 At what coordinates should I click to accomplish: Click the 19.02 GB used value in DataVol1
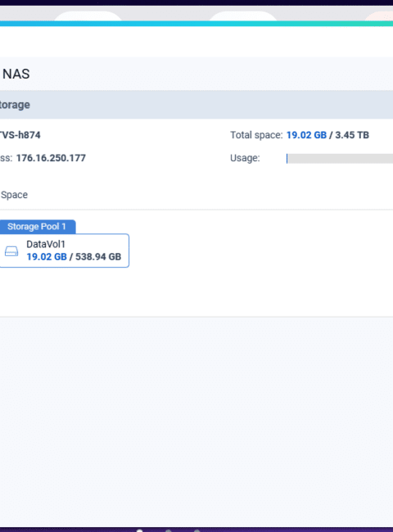(x=47, y=257)
